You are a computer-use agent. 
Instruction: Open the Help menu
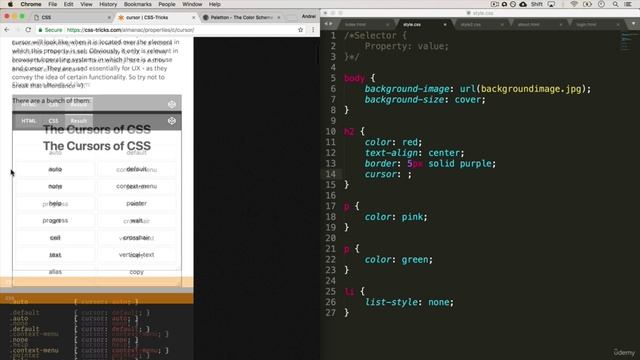click(x=215, y=4)
